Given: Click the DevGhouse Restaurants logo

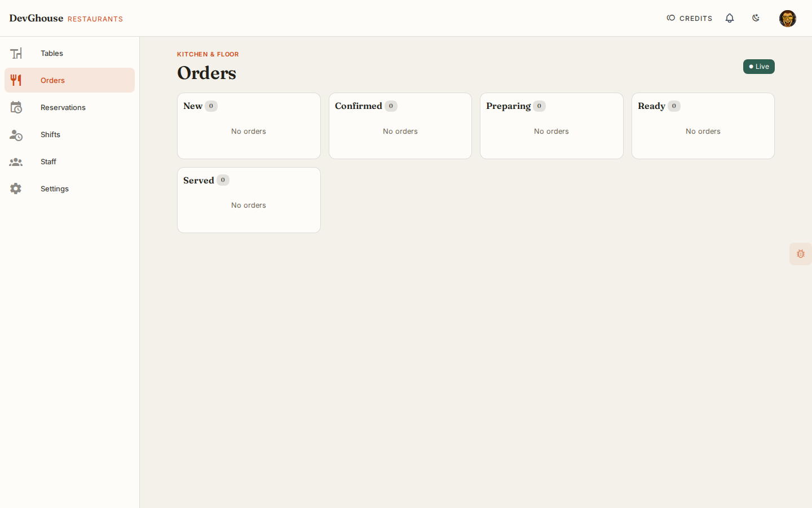Looking at the screenshot, I should 66,18.
